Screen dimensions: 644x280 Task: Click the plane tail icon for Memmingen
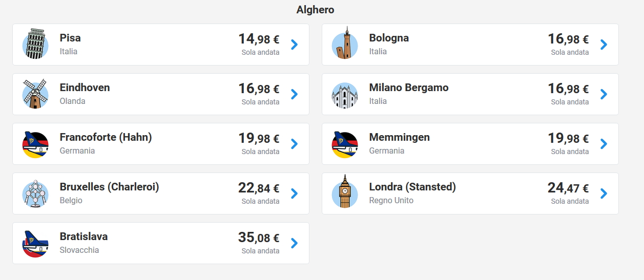click(x=345, y=145)
